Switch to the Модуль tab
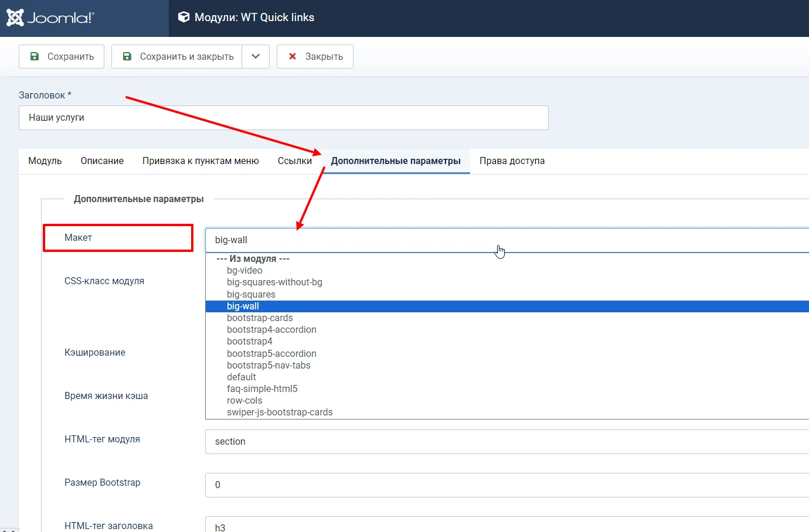This screenshot has height=532, width=809. point(45,161)
